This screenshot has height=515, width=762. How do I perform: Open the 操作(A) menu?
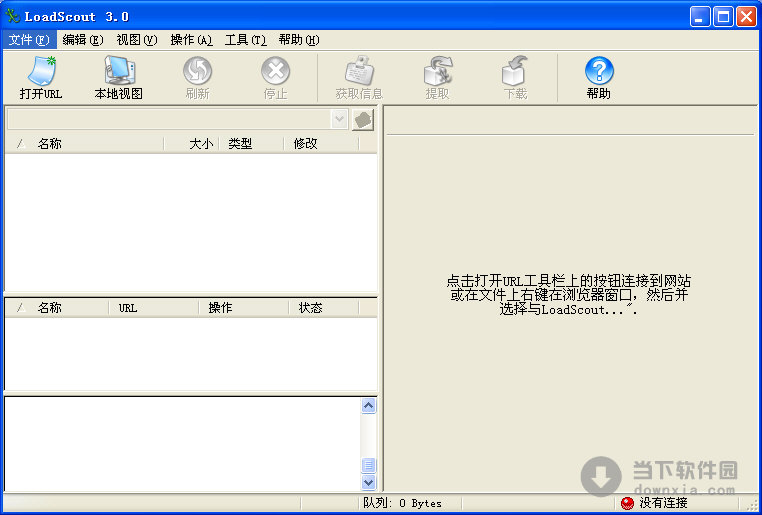(x=191, y=40)
